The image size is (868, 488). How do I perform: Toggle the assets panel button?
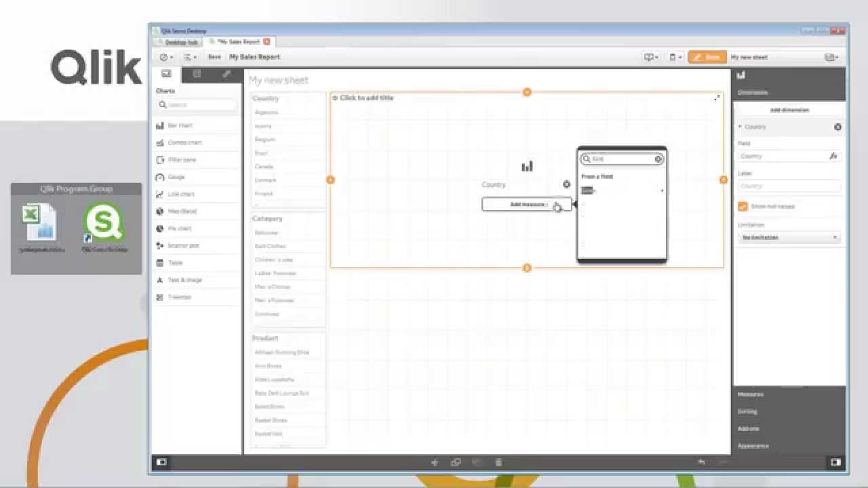click(161, 462)
